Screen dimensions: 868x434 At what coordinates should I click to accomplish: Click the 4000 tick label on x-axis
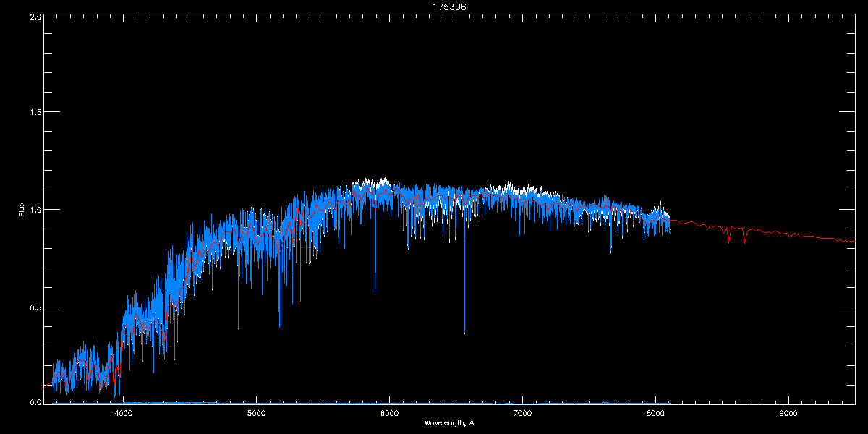pyautogui.click(x=124, y=414)
